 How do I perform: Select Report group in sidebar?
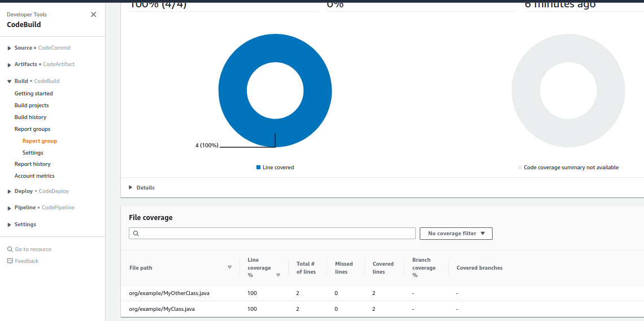[40, 141]
